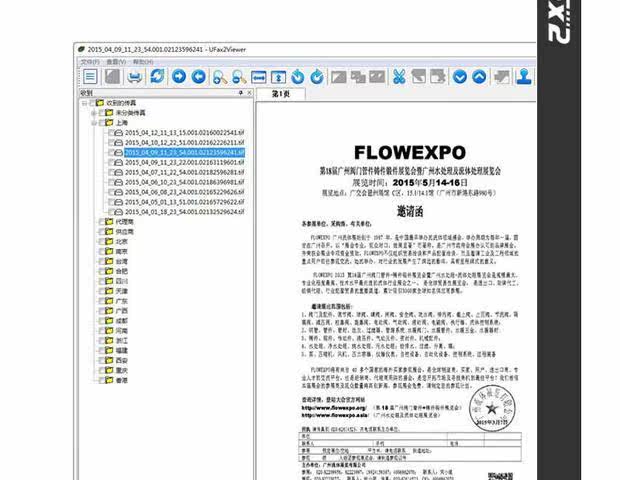Check the box for 北京 folder
This screenshot has width=620, height=480.
tap(101, 242)
